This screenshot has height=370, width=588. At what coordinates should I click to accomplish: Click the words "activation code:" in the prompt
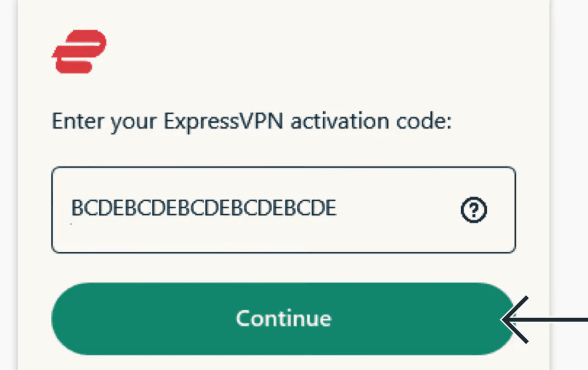(x=371, y=121)
